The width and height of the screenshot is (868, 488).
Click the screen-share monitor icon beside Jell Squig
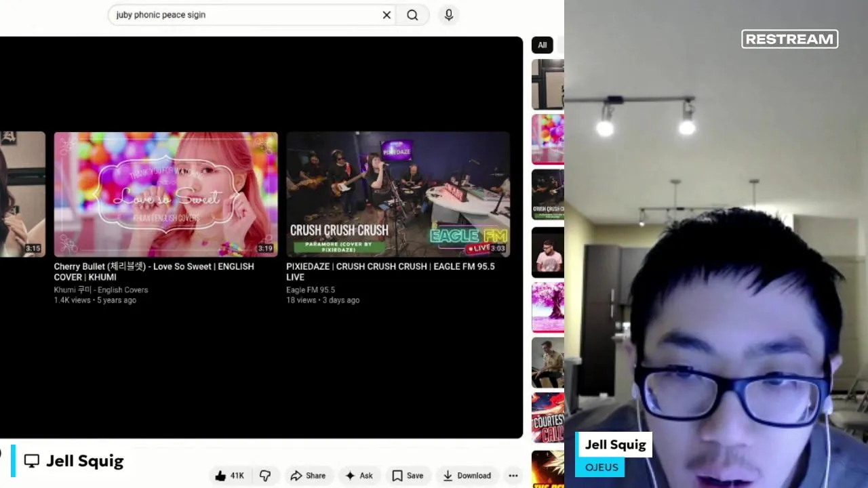(x=31, y=461)
